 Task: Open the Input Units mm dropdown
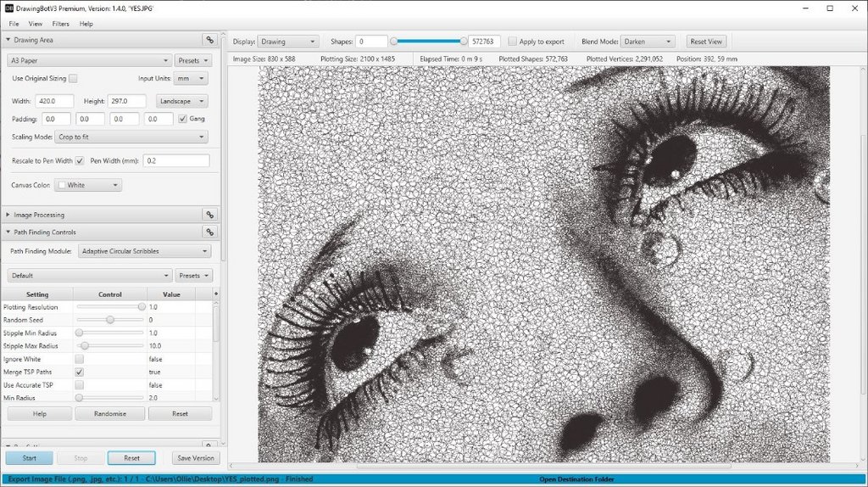tap(191, 79)
